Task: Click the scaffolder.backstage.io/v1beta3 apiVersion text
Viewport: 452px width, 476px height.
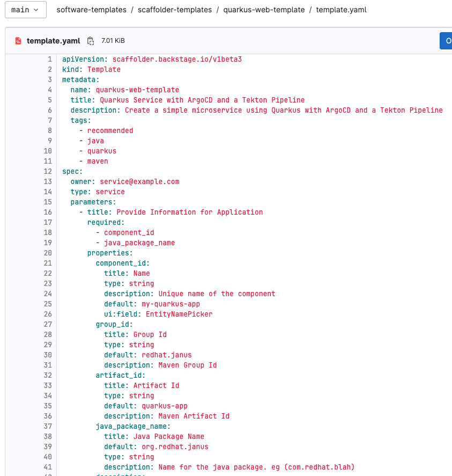Action: click(177, 59)
